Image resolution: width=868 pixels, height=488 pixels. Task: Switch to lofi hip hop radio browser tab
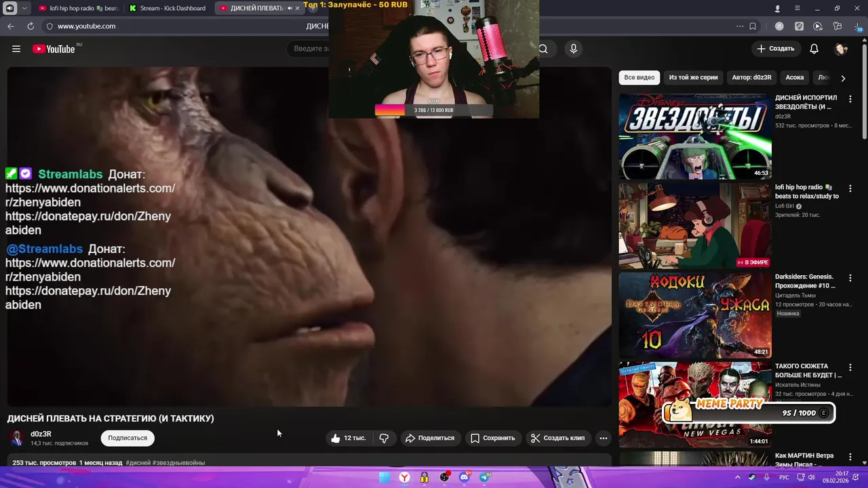click(x=79, y=8)
